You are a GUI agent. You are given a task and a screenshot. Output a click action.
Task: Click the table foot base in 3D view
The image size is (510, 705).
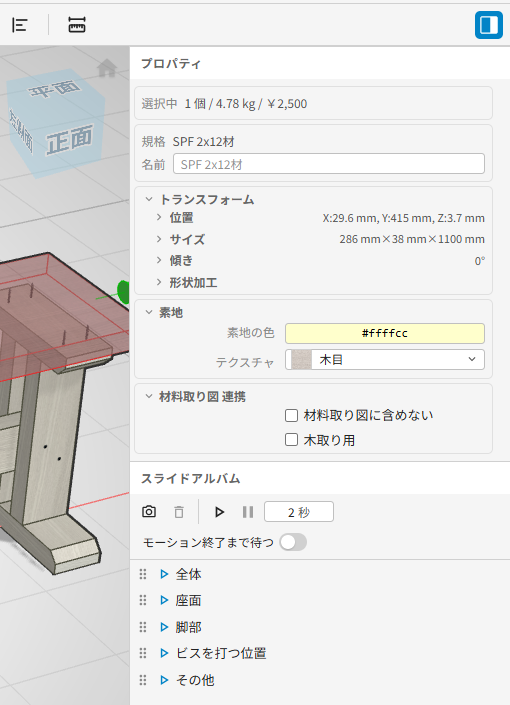(x=63, y=546)
